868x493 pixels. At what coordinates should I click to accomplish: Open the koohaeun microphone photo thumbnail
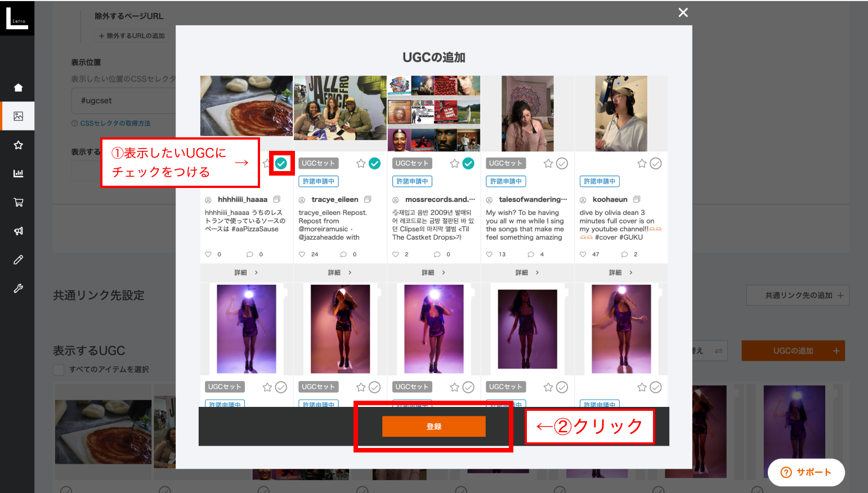tap(621, 114)
